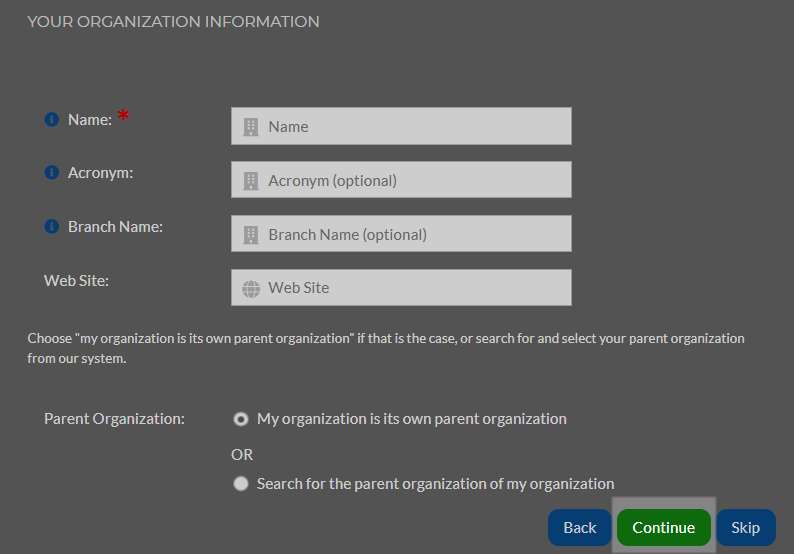Screen dimensions: 794x554
Task: Click the 'Your Organization Information' heading
Action: 173,22
